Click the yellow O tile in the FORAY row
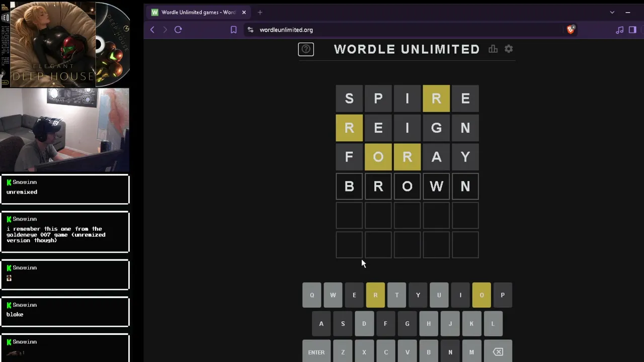This screenshot has height=362, width=644. point(378,157)
